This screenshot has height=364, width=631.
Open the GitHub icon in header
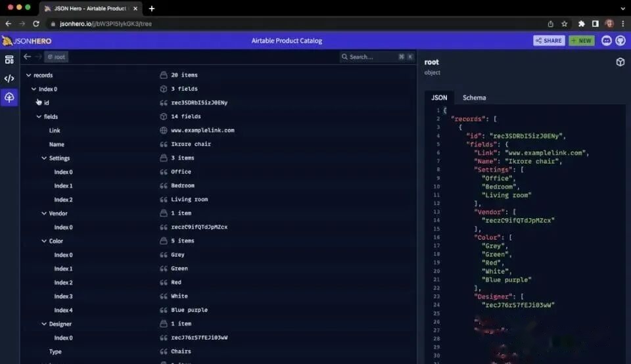pos(620,41)
